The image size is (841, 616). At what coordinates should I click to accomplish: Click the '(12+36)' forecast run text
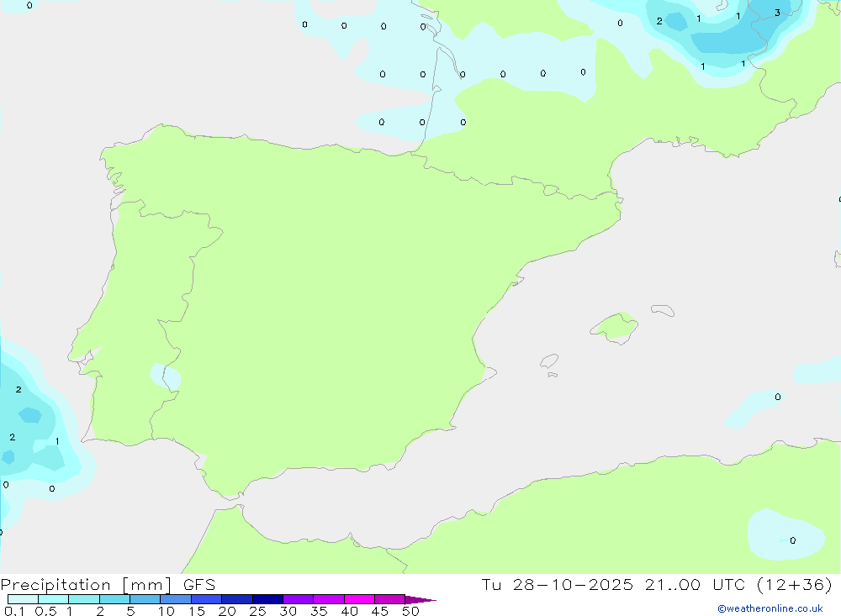(795, 584)
